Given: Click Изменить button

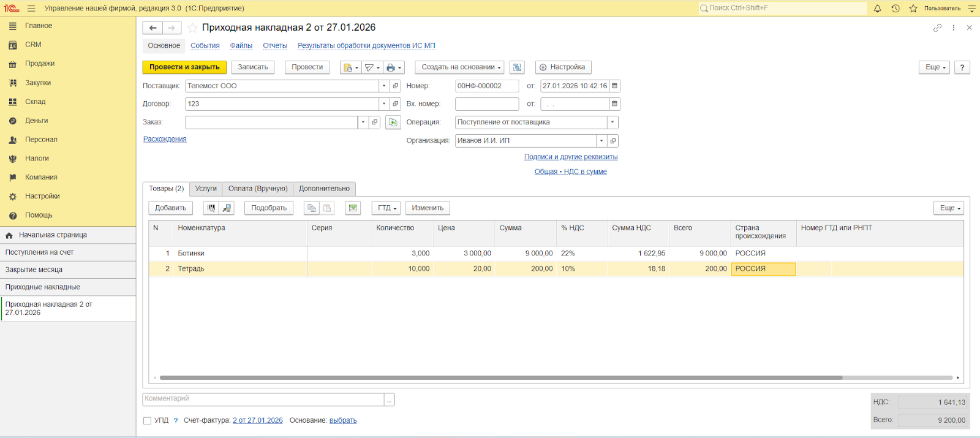Looking at the screenshot, I should click(x=428, y=208).
